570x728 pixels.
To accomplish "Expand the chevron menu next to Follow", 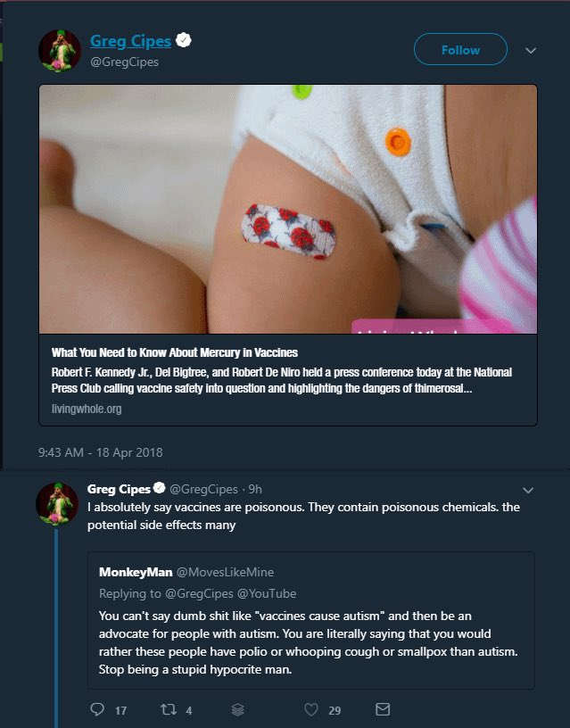I will 531,50.
